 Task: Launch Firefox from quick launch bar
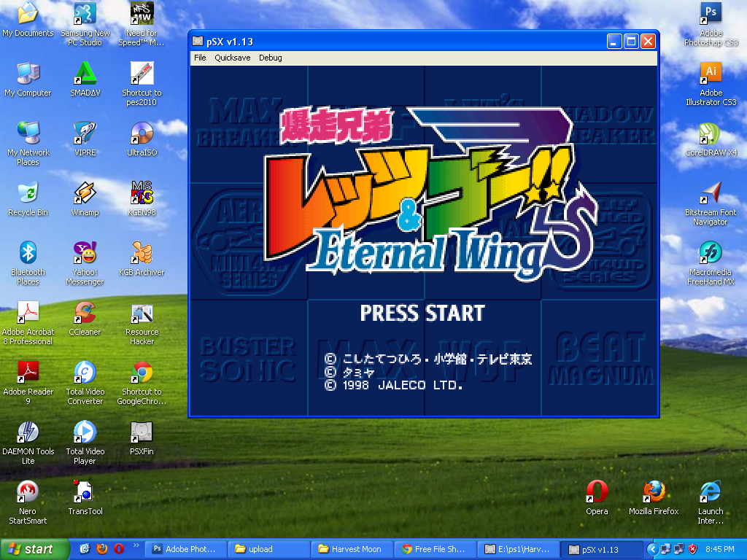click(x=101, y=548)
